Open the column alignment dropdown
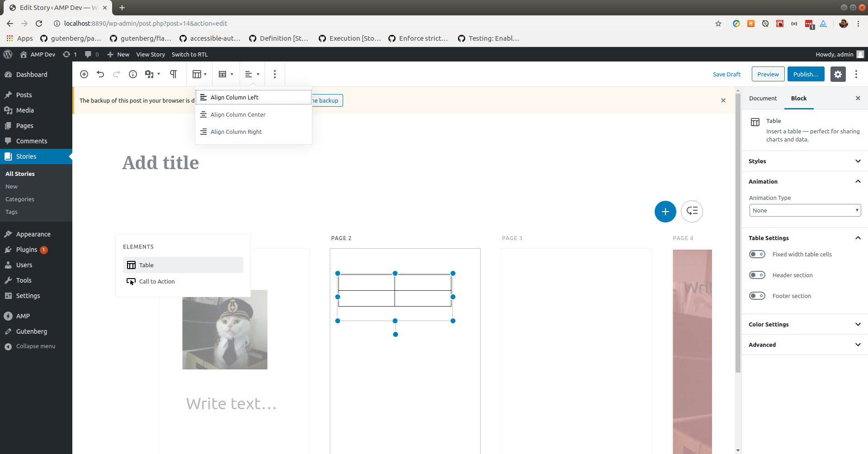Screen dimensions: 868x454 (252, 74)
